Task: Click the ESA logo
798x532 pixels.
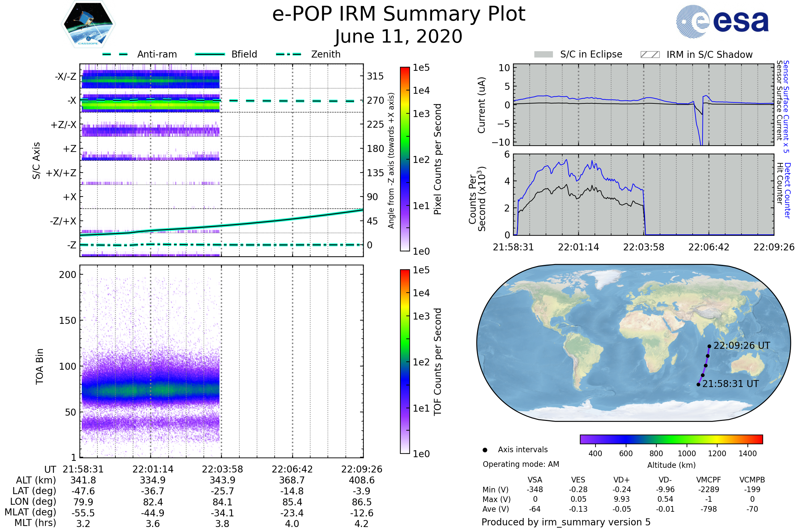Action: [723, 21]
